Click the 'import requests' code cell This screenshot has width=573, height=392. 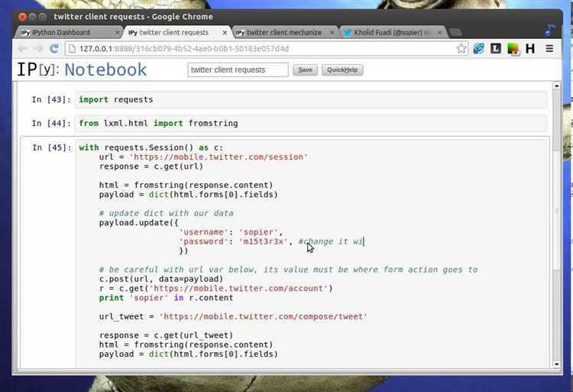point(311,99)
